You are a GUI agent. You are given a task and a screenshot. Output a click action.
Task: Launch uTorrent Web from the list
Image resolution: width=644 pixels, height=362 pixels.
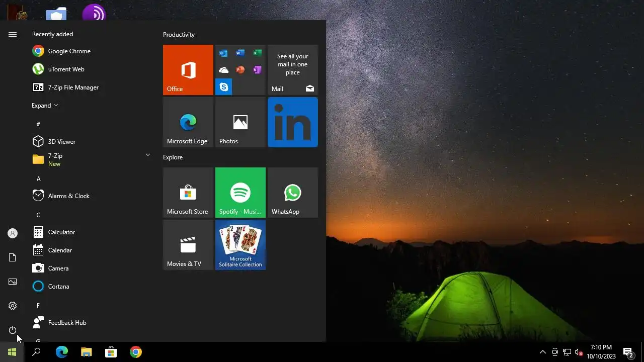91,69
